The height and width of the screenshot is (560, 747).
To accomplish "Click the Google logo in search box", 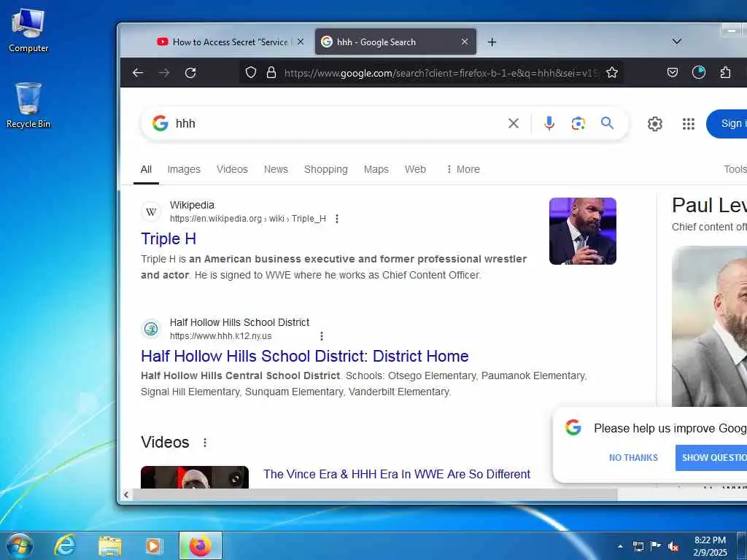I will point(160,123).
